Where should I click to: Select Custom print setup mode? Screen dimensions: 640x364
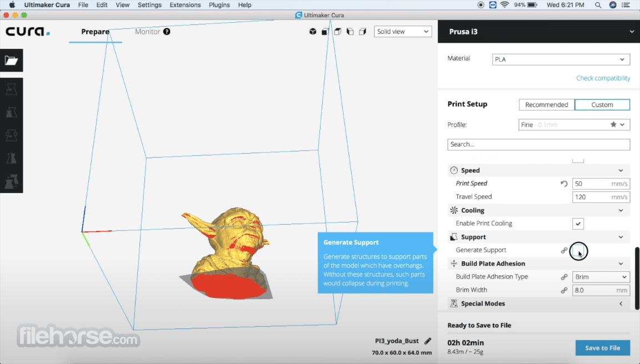point(602,105)
